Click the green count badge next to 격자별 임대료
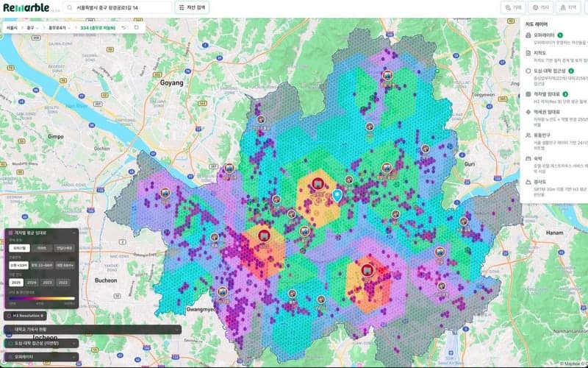This screenshot has height=368, width=588. (x=565, y=94)
